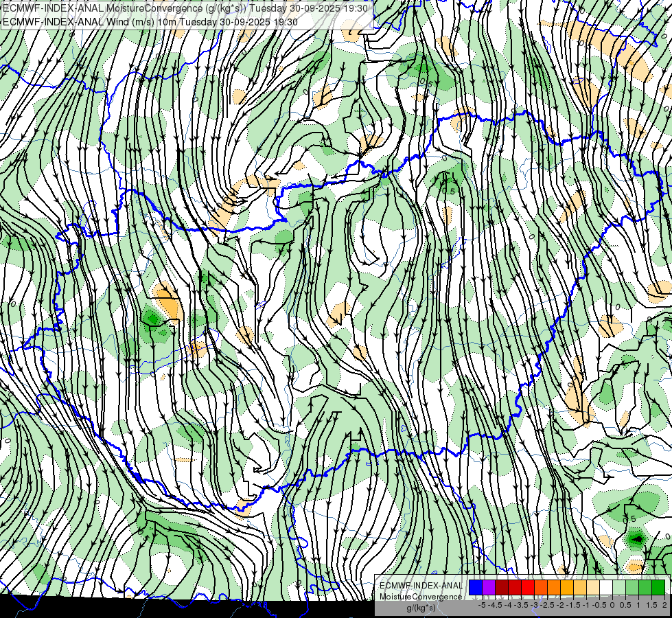Pick the bright red swatch between -3 and -2.5
This screenshot has height=618, width=672.
528,588
